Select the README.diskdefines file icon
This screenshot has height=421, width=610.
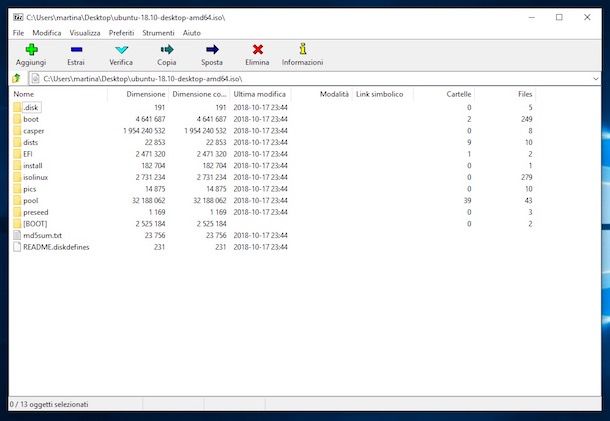pyautogui.click(x=17, y=247)
